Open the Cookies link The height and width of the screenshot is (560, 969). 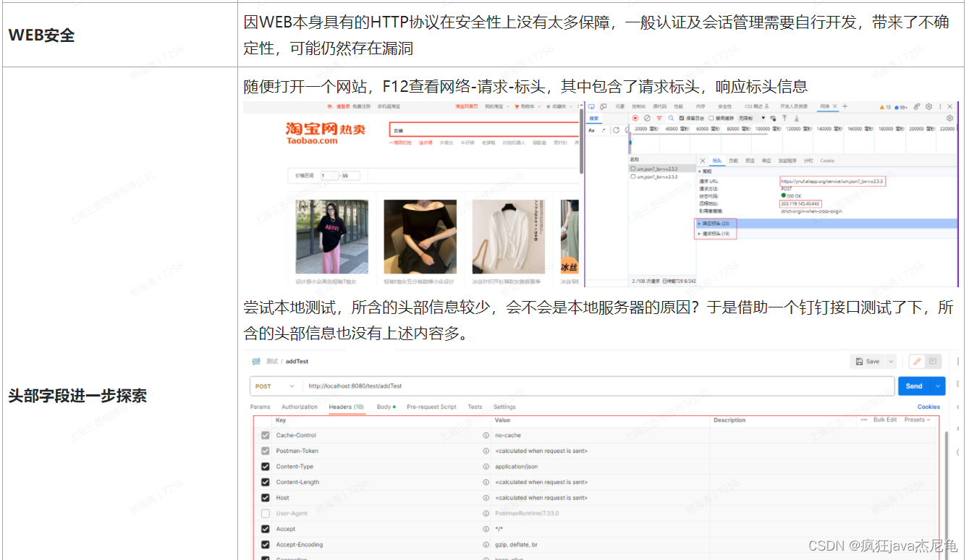(928, 407)
